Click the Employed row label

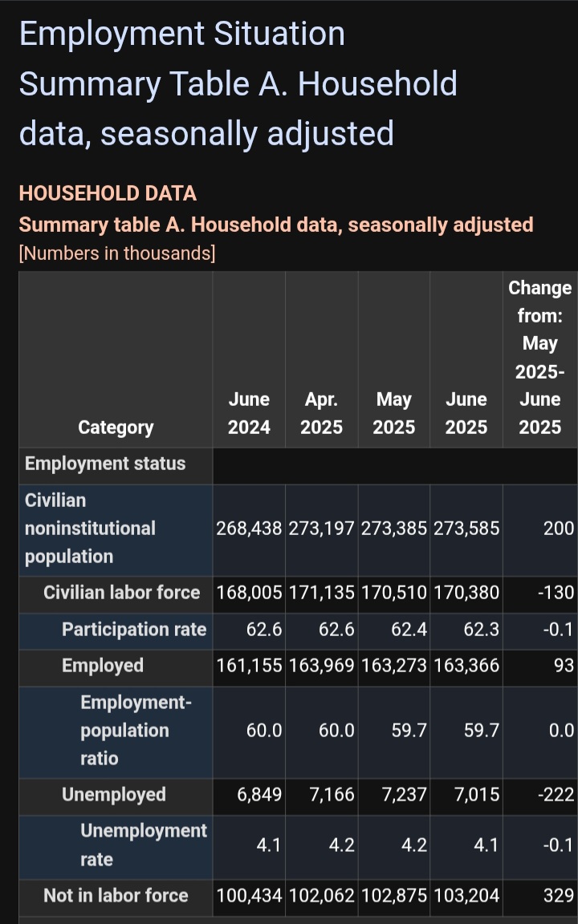click(x=103, y=666)
